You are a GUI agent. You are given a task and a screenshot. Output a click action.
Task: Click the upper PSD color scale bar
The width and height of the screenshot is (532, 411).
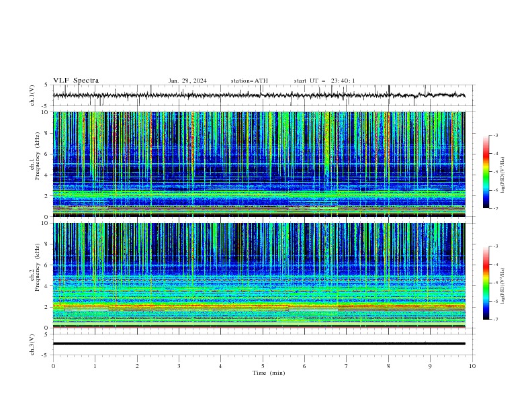pos(486,172)
